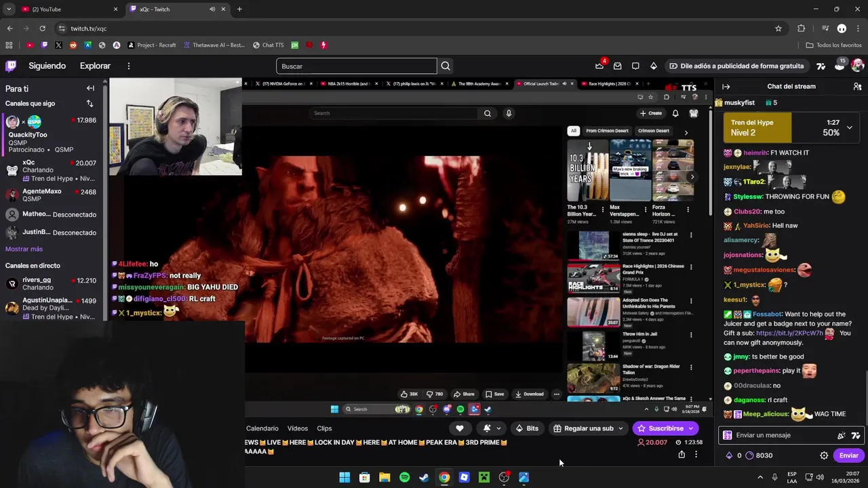Open the Calendario channel tab
The image size is (868, 488).
pyautogui.click(x=262, y=428)
